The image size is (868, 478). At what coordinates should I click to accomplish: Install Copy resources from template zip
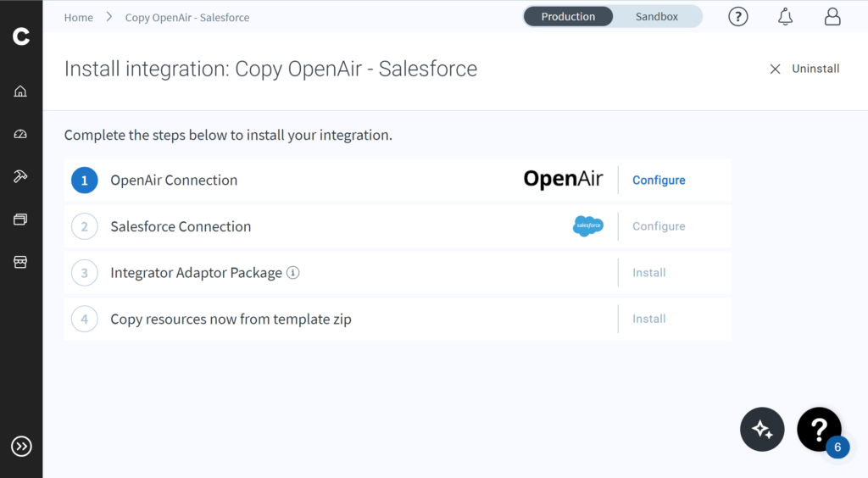(648, 320)
